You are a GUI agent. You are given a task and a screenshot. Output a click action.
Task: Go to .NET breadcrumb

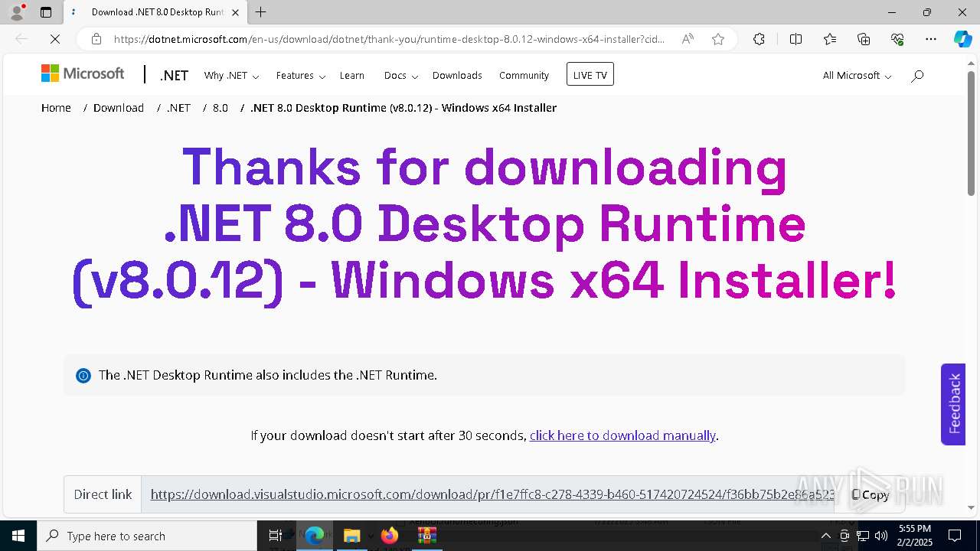pyautogui.click(x=178, y=108)
